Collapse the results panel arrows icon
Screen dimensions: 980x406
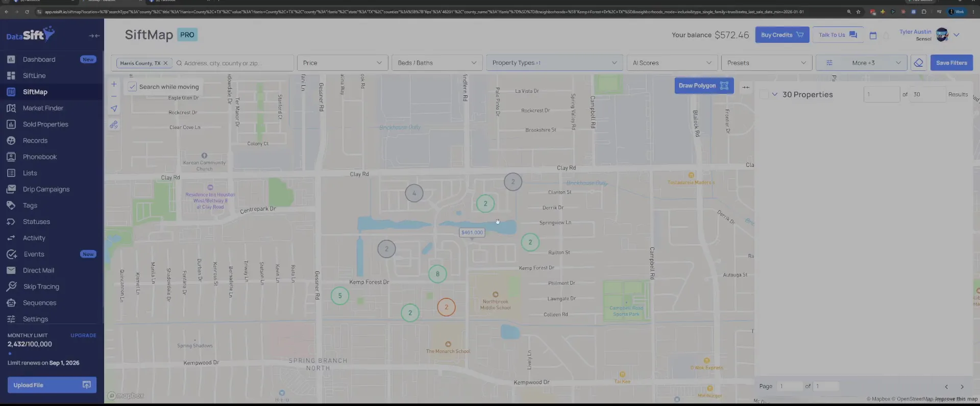(x=746, y=87)
